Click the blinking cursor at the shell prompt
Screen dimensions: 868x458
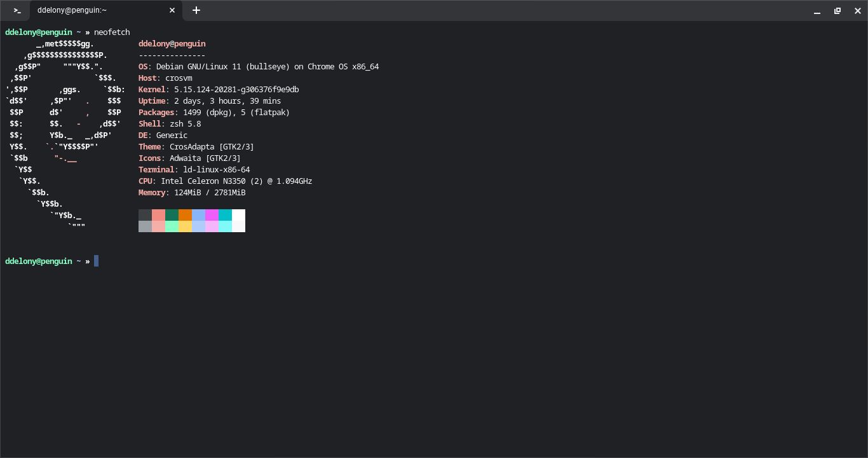click(x=97, y=261)
